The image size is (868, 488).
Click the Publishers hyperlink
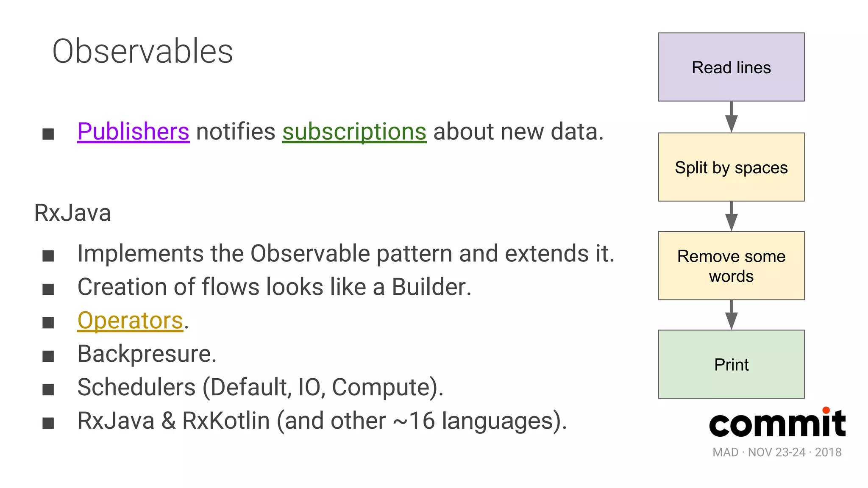133,132
